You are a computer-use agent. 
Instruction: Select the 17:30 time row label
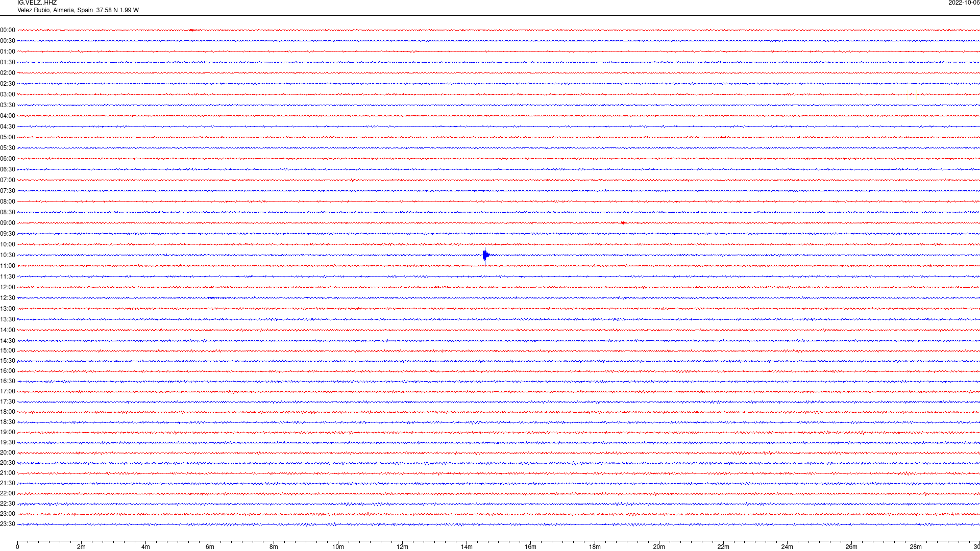pos(8,402)
